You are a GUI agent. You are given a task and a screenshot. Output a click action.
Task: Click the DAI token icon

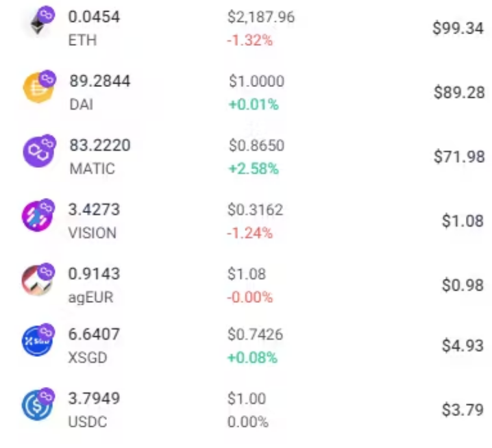click(38, 88)
